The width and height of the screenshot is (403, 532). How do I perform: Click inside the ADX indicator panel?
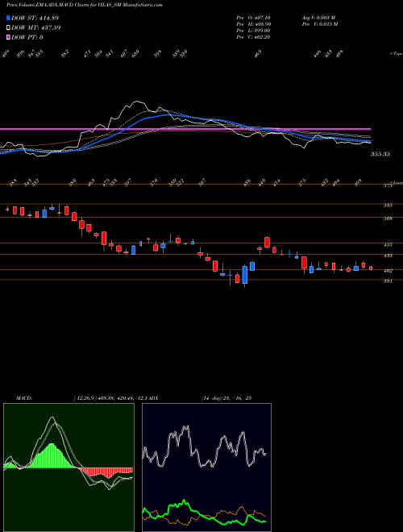pyautogui.click(x=206, y=468)
